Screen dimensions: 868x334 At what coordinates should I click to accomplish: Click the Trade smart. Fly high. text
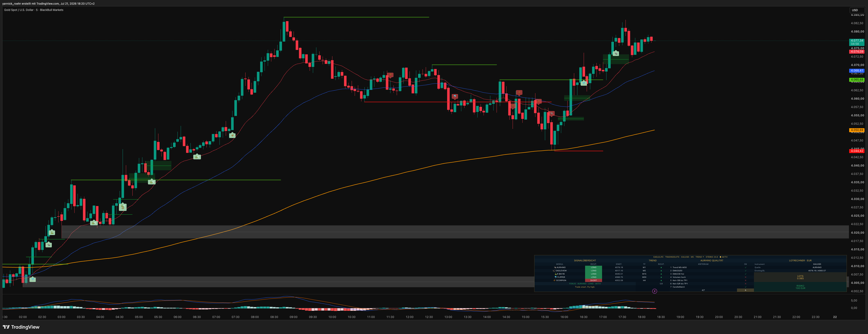click(585, 287)
